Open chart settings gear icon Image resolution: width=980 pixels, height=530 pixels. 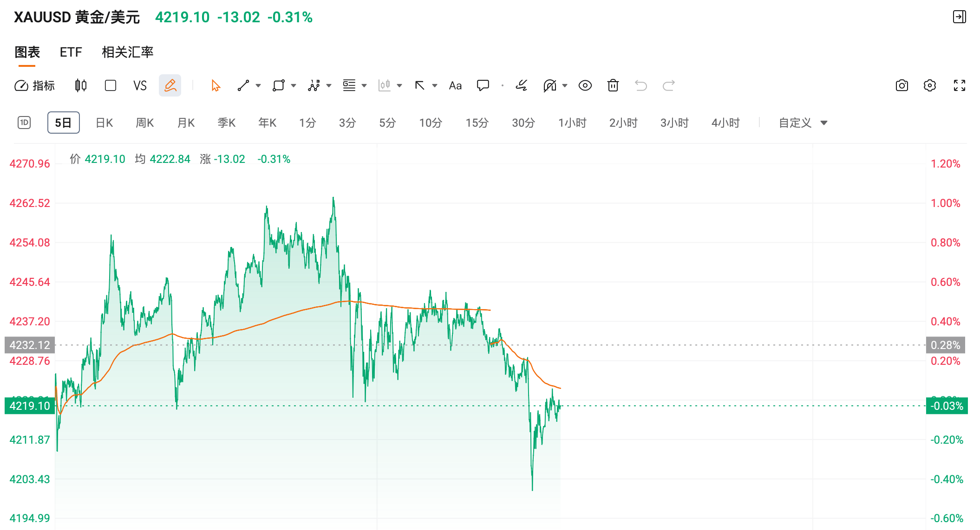click(930, 85)
